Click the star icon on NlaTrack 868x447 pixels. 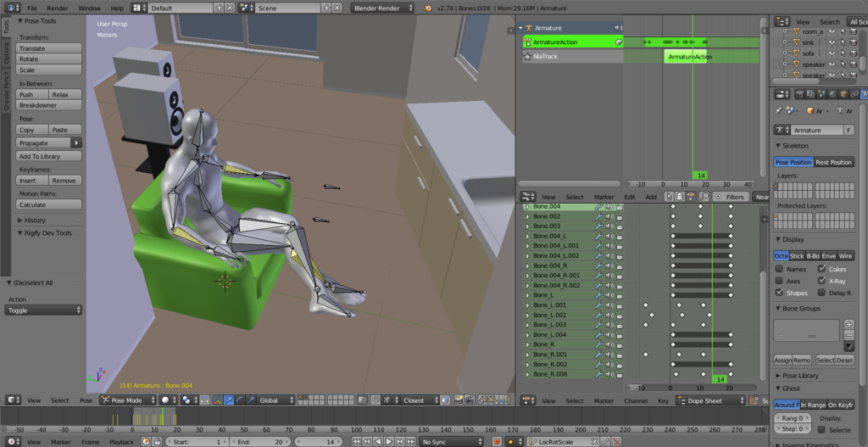point(527,57)
